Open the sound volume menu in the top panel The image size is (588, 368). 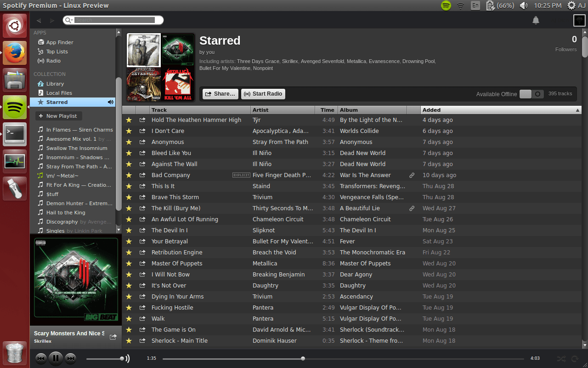(x=524, y=6)
